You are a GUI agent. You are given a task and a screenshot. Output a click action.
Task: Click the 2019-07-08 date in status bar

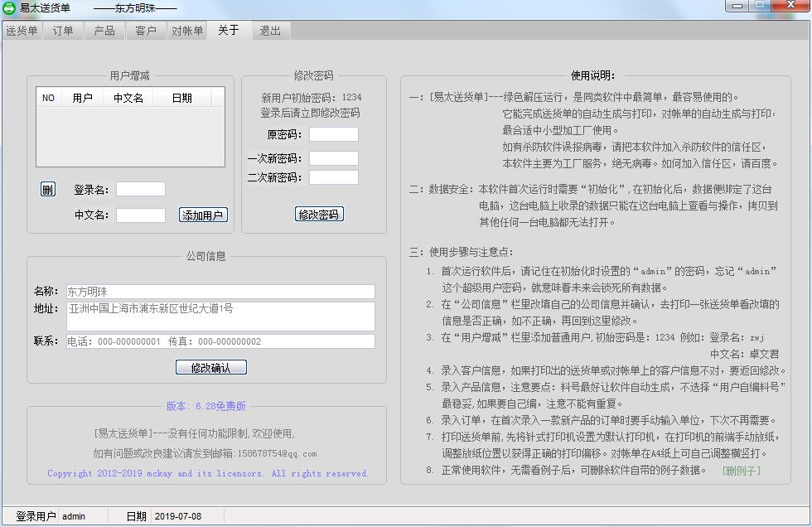pos(177,516)
